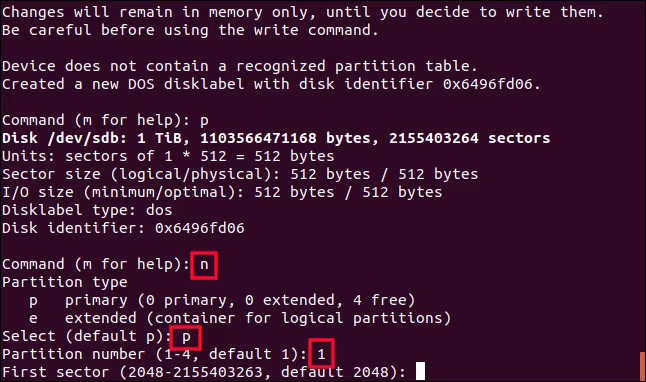Click the orange scrollbar thumb at right edge

(643, 366)
